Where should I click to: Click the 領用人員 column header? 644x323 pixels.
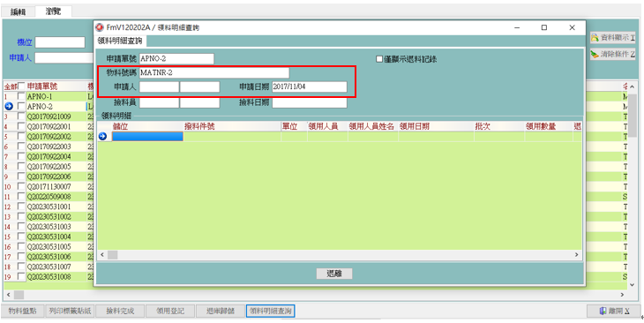point(327,126)
